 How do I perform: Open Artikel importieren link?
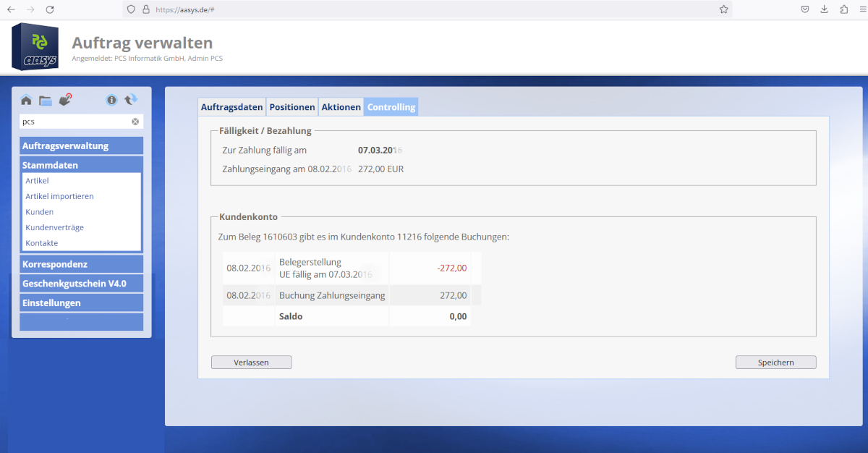59,196
